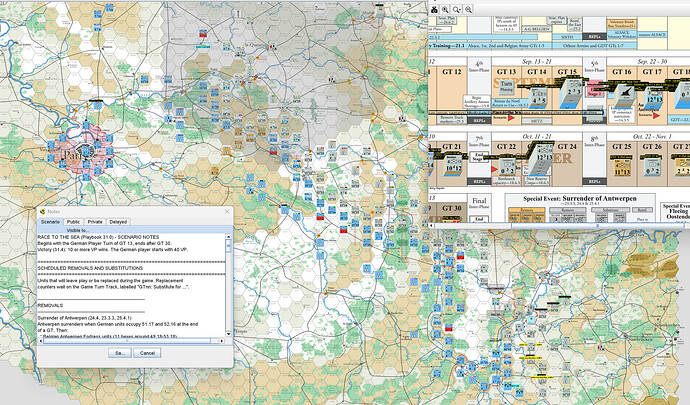
Task: Click the orange Voluntary British Base Transfers box
Action: click(x=621, y=24)
